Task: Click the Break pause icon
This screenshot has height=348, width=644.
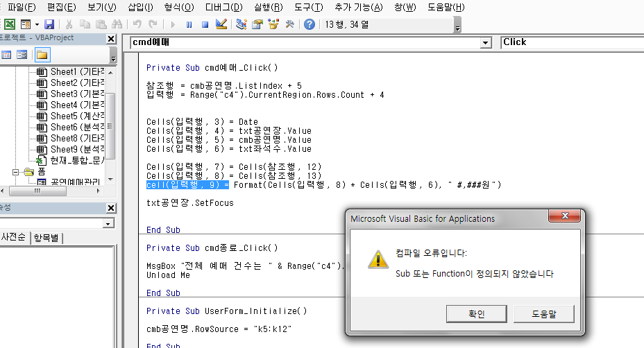Action: click(x=189, y=24)
